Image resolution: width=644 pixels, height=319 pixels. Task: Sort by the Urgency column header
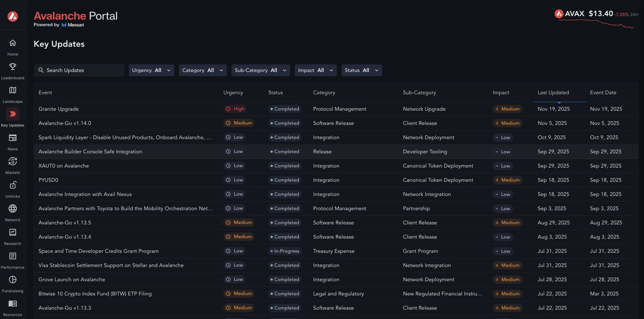tap(233, 93)
